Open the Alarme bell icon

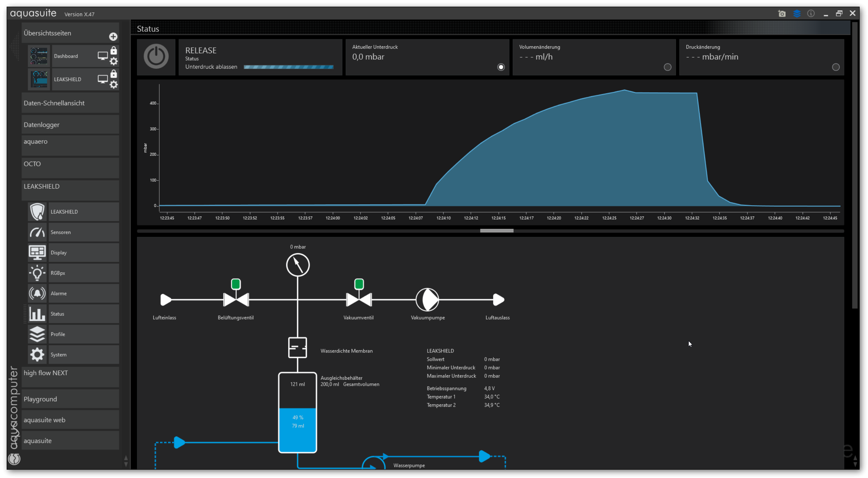coord(37,293)
